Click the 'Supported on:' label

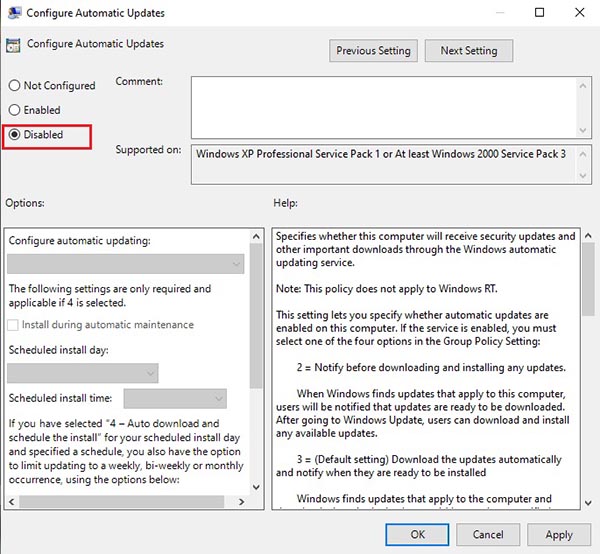(148, 150)
